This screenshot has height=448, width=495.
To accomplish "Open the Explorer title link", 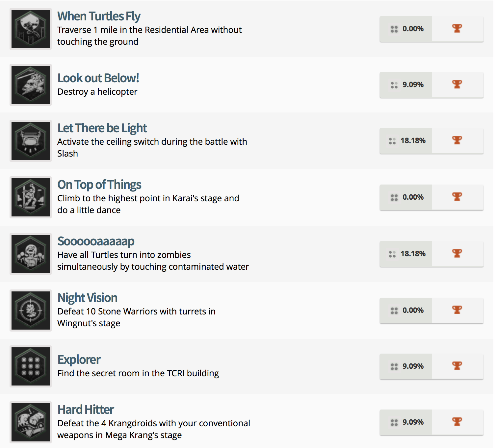I will 79,360.
